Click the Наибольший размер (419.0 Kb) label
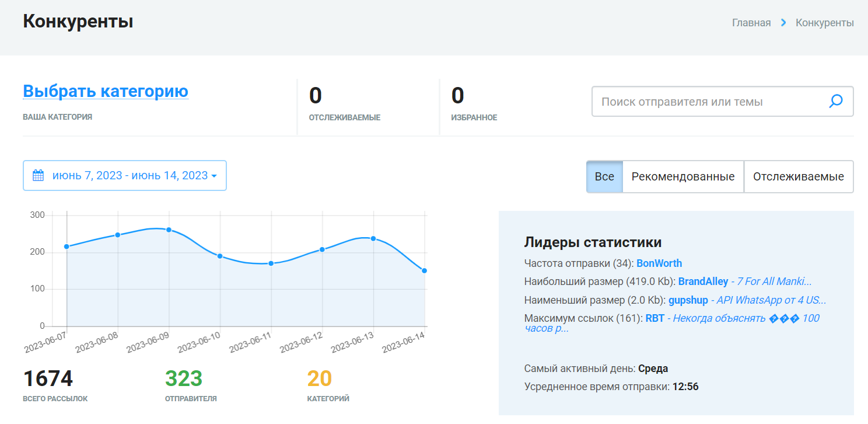This screenshot has height=424, width=868. [x=600, y=281]
